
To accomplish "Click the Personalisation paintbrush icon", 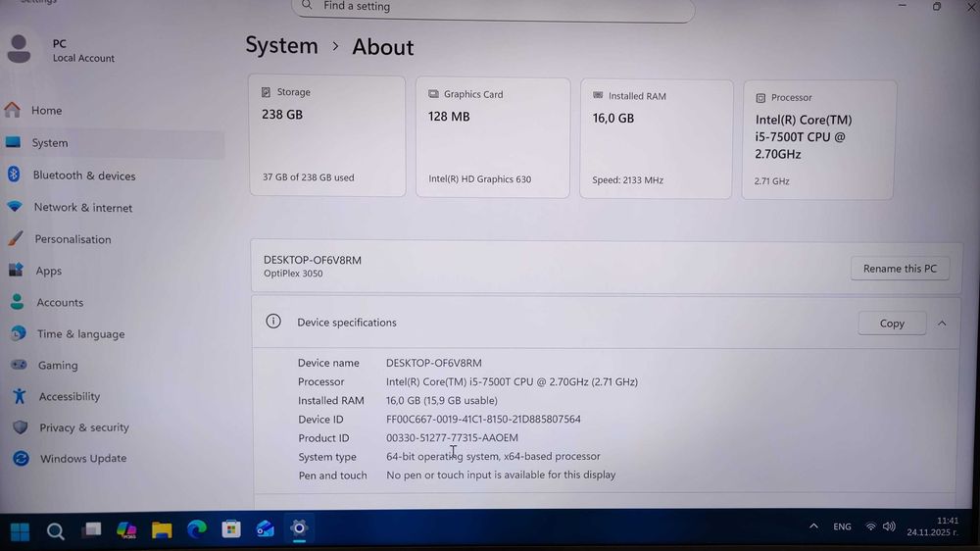I will 16,238.
